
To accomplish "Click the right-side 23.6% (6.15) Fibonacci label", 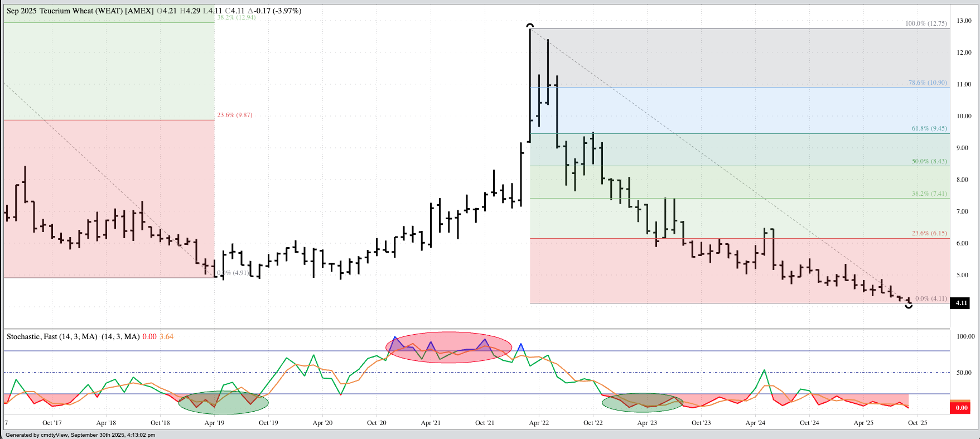I will click(x=929, y=233).
